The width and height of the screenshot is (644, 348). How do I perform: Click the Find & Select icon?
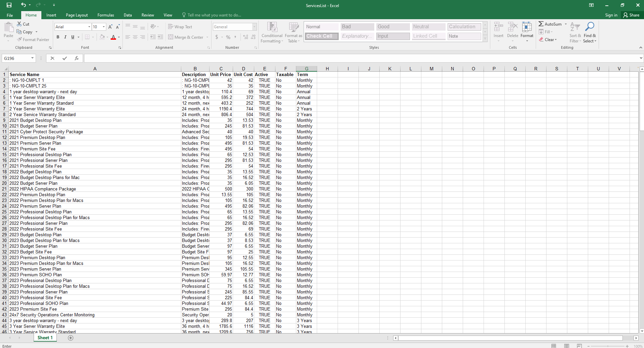[590, 33]
